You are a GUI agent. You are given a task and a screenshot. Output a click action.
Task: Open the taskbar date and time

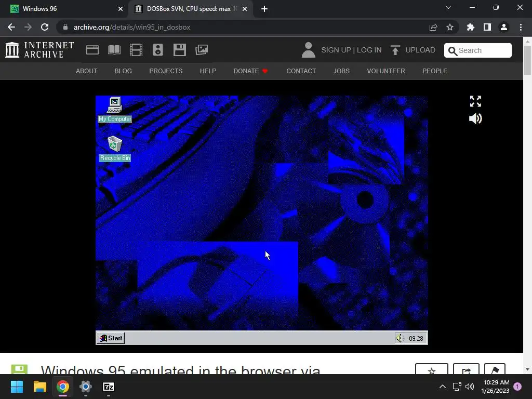(x=495, y=387)
